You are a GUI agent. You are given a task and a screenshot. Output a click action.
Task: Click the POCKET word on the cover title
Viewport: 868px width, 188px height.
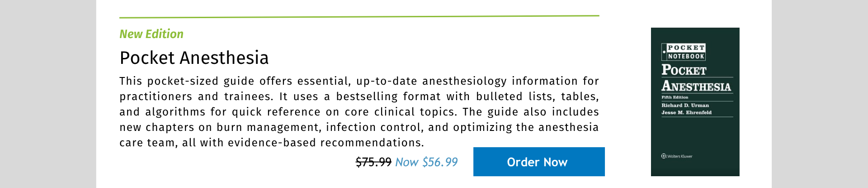tap(684, 70)
